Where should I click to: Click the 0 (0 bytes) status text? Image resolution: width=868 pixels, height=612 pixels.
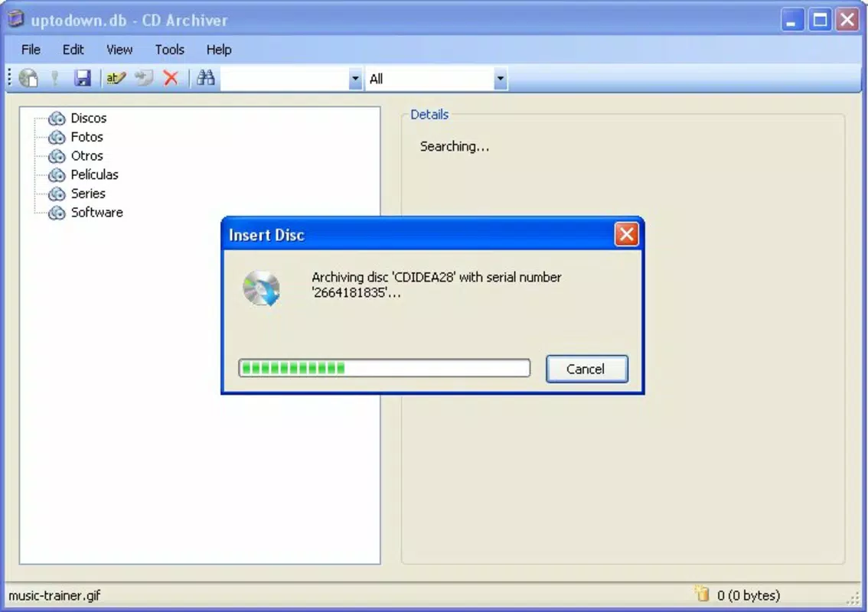(x=749, y=595)
